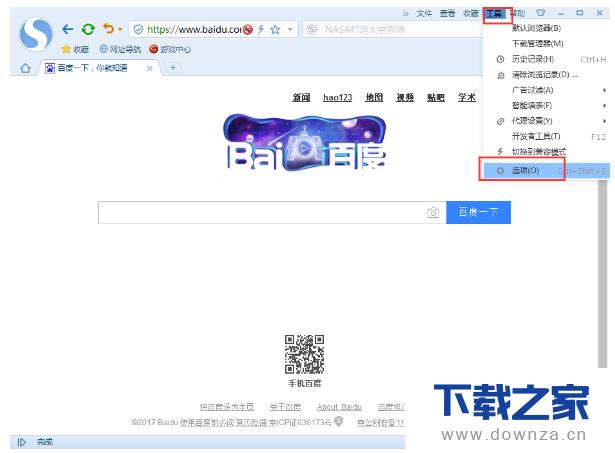Click the back arrow navigation button
Image resolution: width=615 pixels, height=453 pixels.
68,29
